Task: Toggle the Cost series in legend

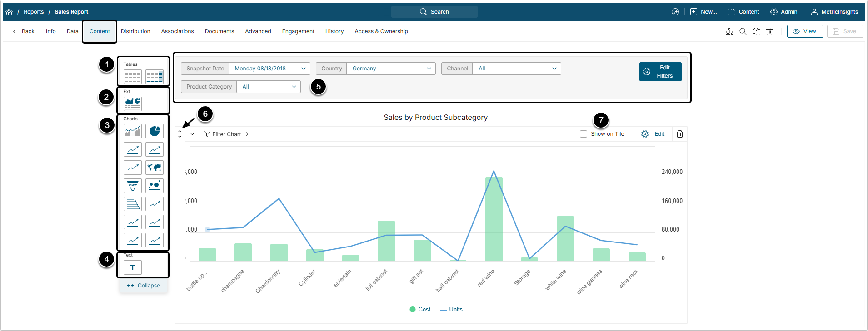Action: pos(420,310)
